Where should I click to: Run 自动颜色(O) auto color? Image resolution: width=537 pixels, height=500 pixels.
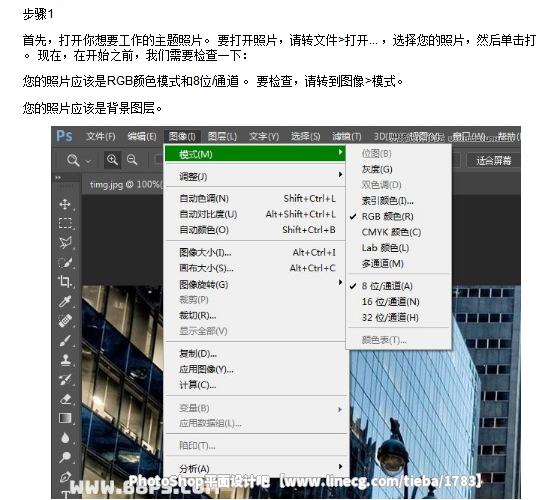pos(255,230)
